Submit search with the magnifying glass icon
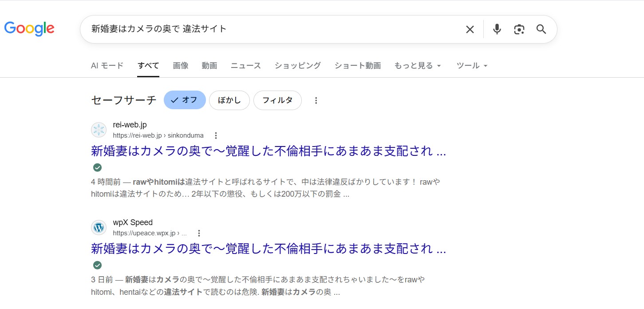 (541, 29)
